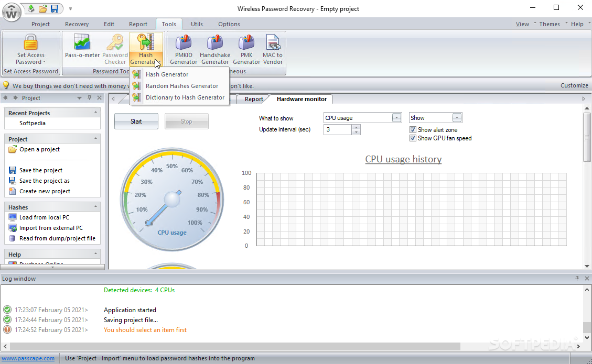Open the Show dropdown
This screenshot has height=364, width=592.
click(457, 118)
